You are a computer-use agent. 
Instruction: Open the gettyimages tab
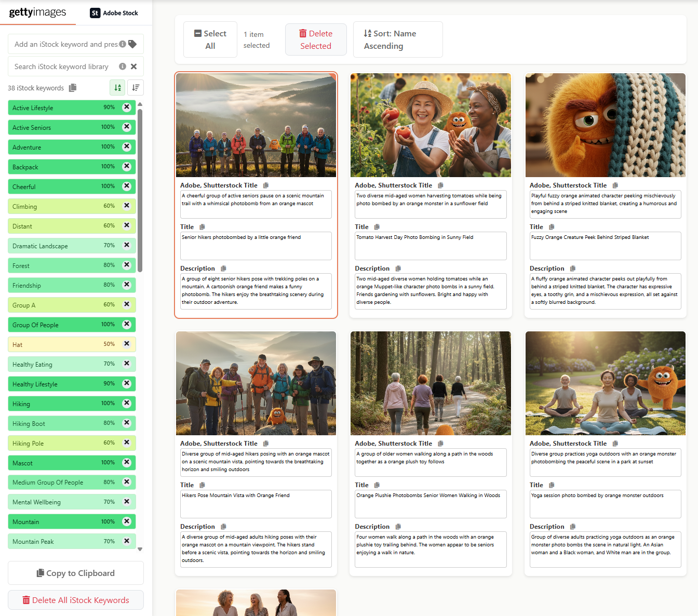[38, 12]
